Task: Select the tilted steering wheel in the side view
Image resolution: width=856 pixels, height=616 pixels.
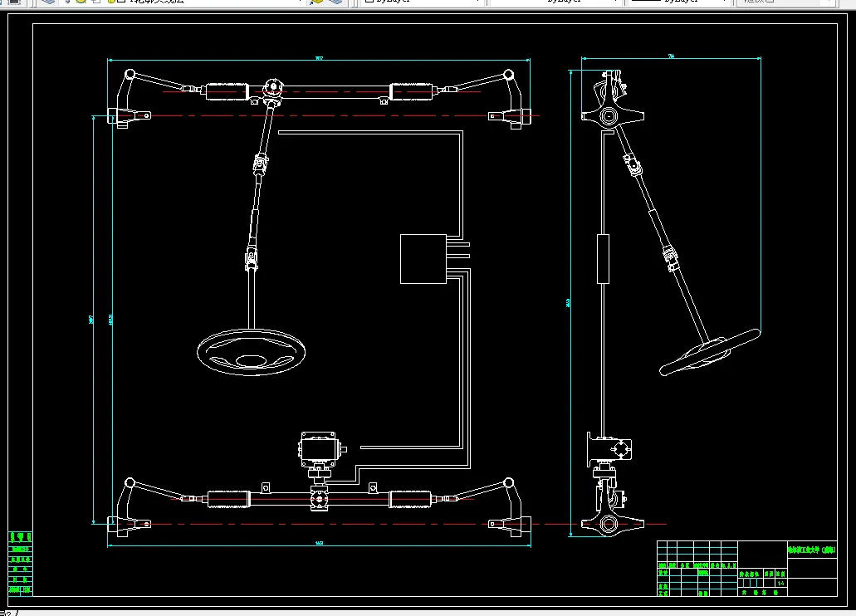Action: pos(710,353)
